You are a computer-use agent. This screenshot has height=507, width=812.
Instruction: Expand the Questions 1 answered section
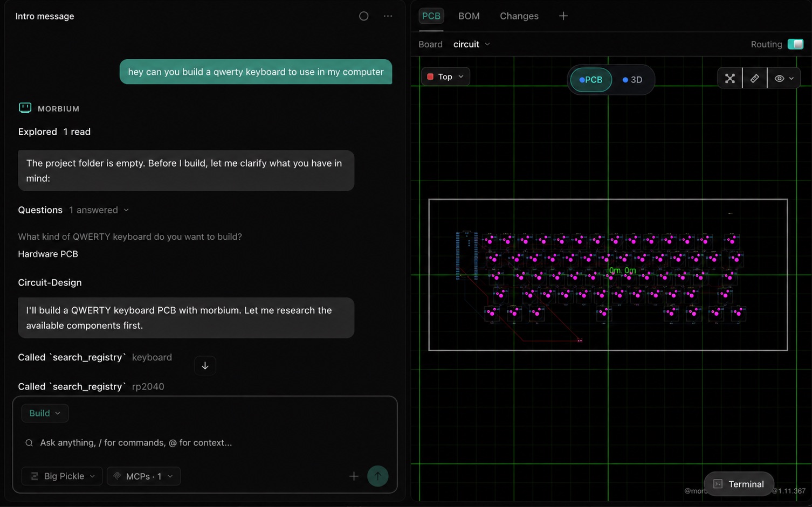[73, 210]
